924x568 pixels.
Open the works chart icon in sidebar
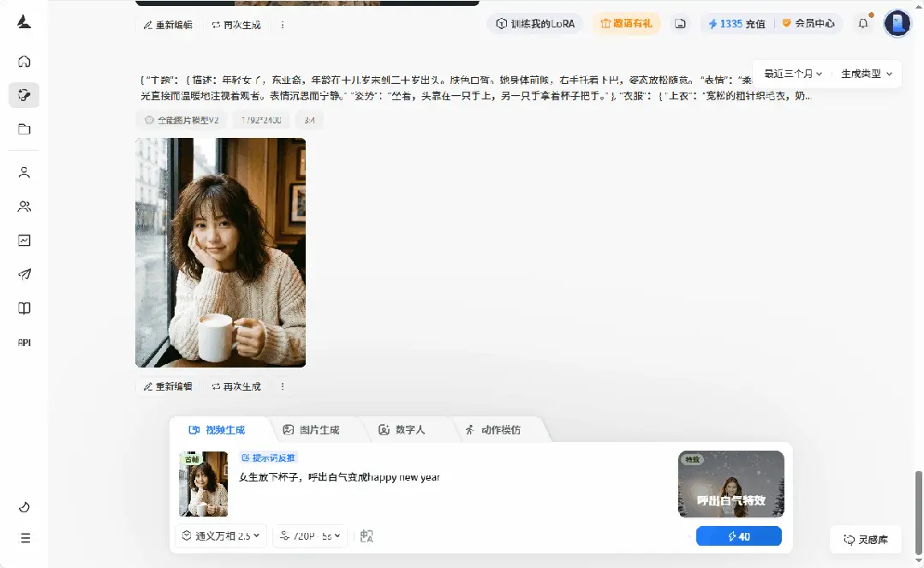[24, 240]
